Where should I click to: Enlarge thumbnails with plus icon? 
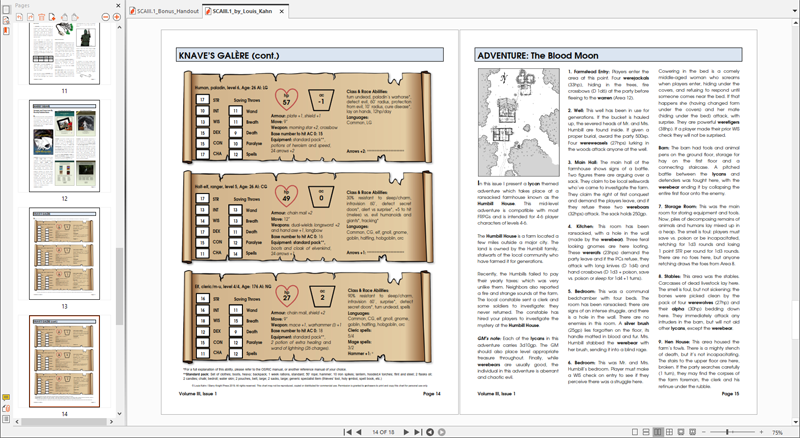[x=117, y=17]
